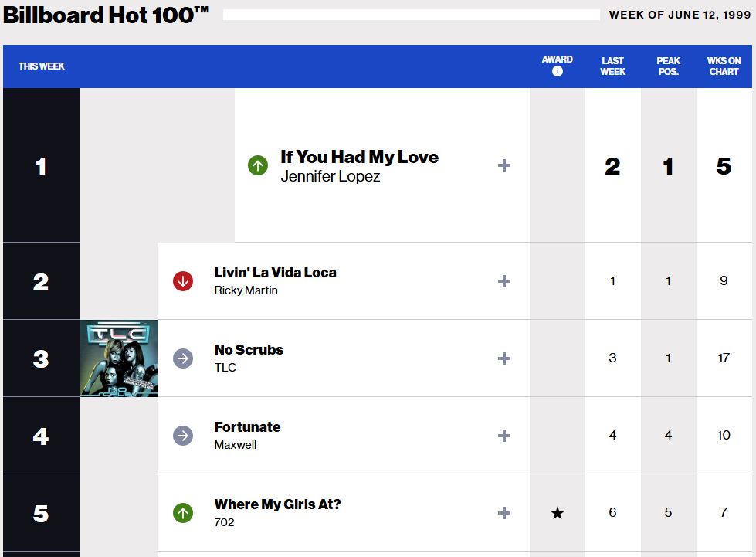Expand details for Livin' La Vida Loca

tap(504, 281)
